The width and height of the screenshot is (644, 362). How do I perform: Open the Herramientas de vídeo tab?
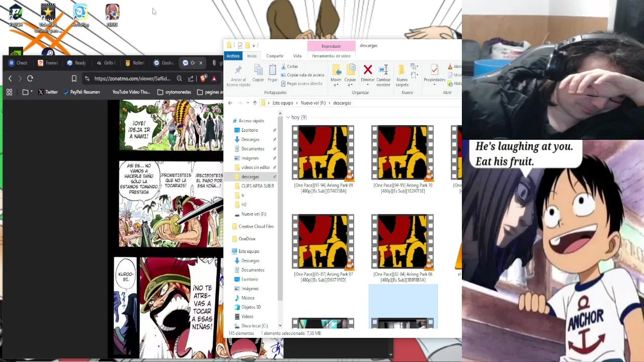tap(331, 56)
